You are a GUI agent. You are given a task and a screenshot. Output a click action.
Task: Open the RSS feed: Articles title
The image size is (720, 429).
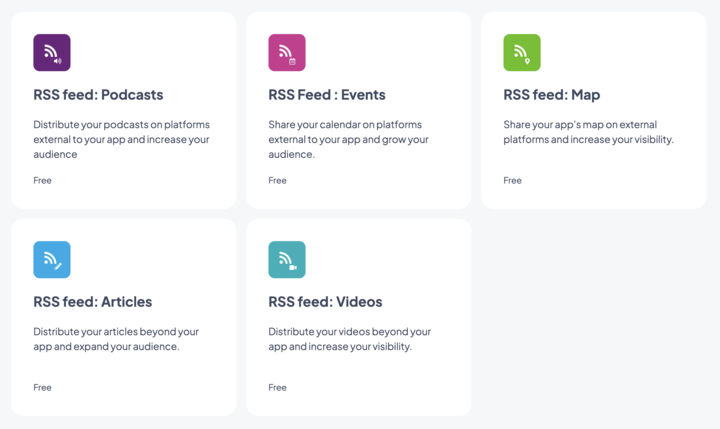point(93,302)
